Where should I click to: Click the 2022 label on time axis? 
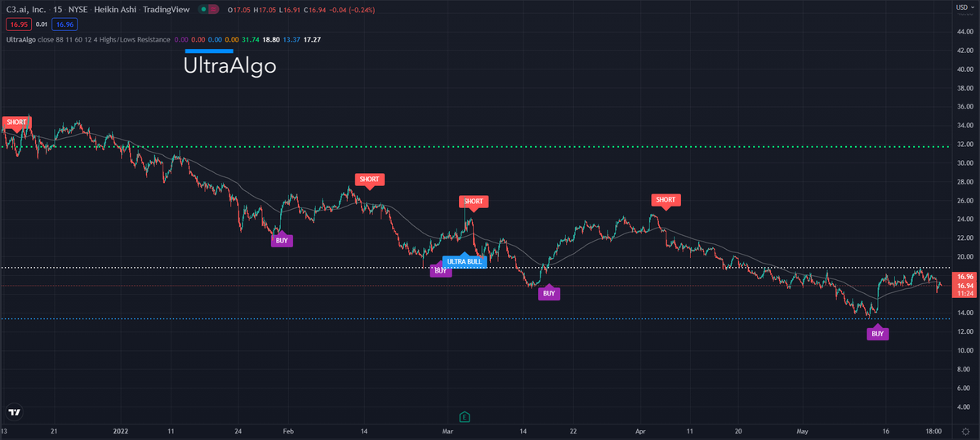click(x=121, y=430)
